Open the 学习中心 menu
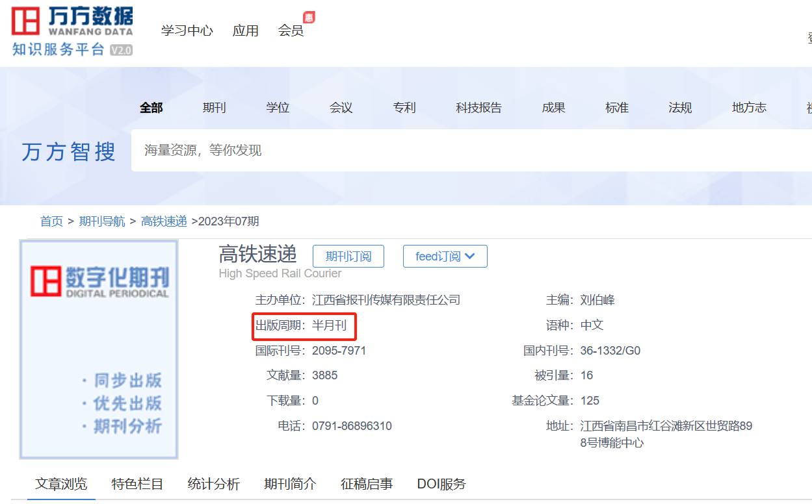Viewport: 812px width, 504px height. click(x=187, y=31)
